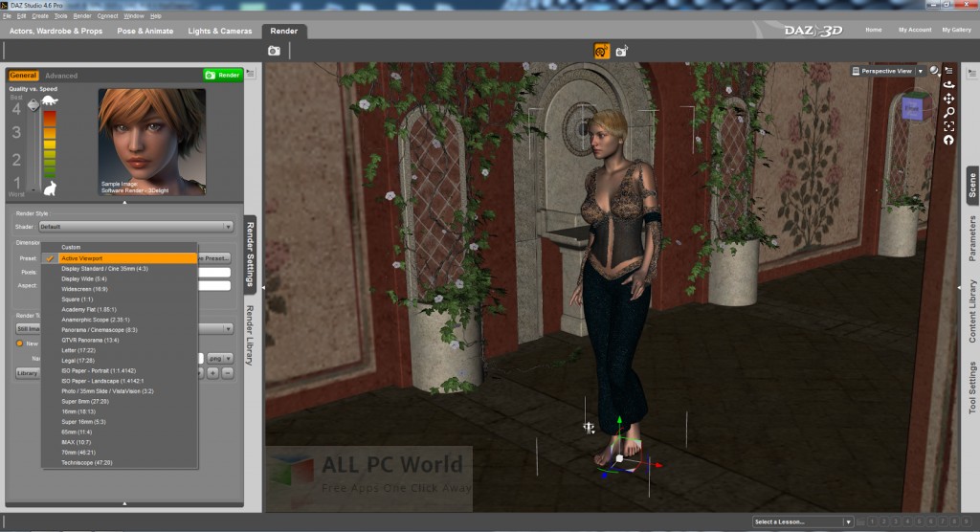Screen dimensions: 980x532
Task: Click the plus button in render library row
Action: click(x=213, y=373)
